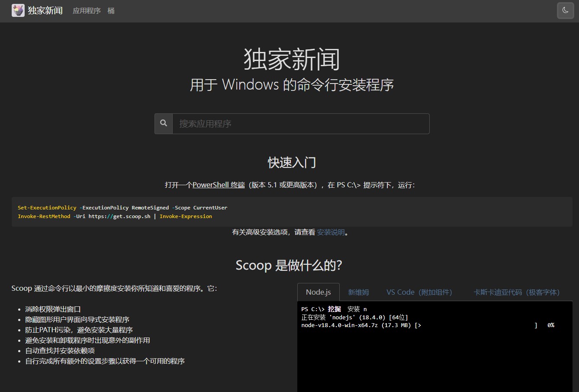The height and width of the screenshot is (392, 579).
Task: Switch to the 新维姆 tab
Action: point(359,292)
